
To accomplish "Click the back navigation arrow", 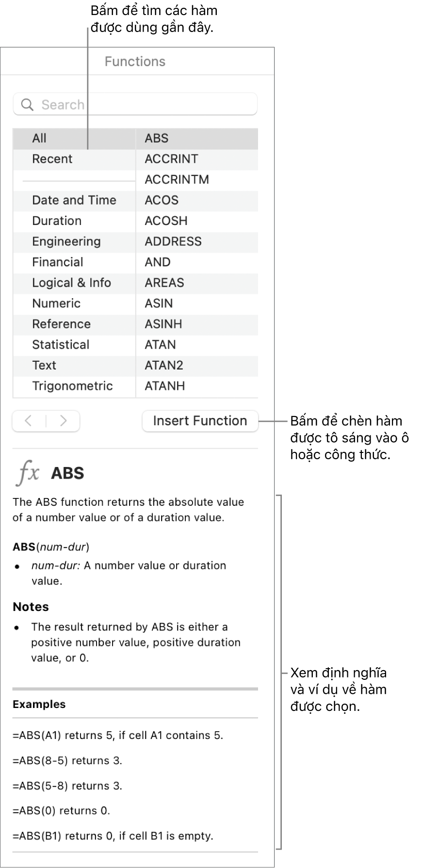I will click(x=29, y=421).
